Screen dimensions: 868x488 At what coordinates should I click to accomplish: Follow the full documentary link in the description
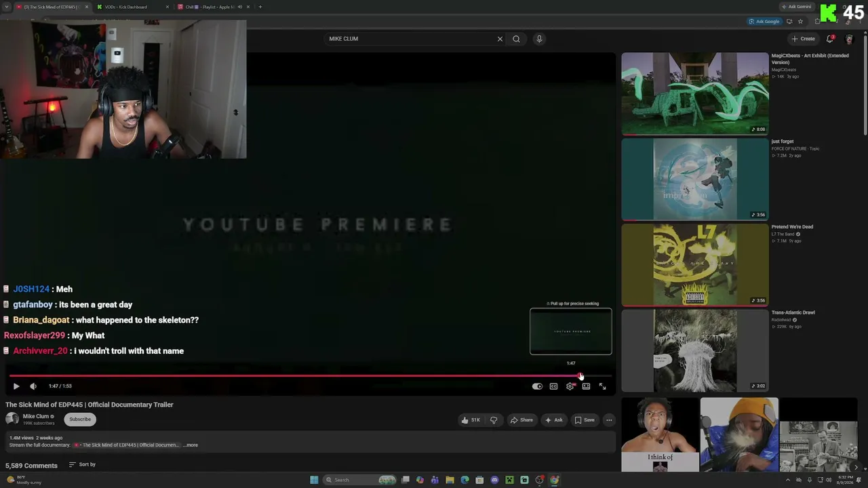127,445
